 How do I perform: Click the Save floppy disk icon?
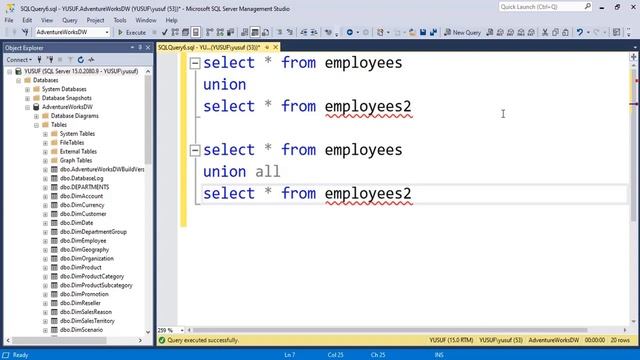click(423, 32)
